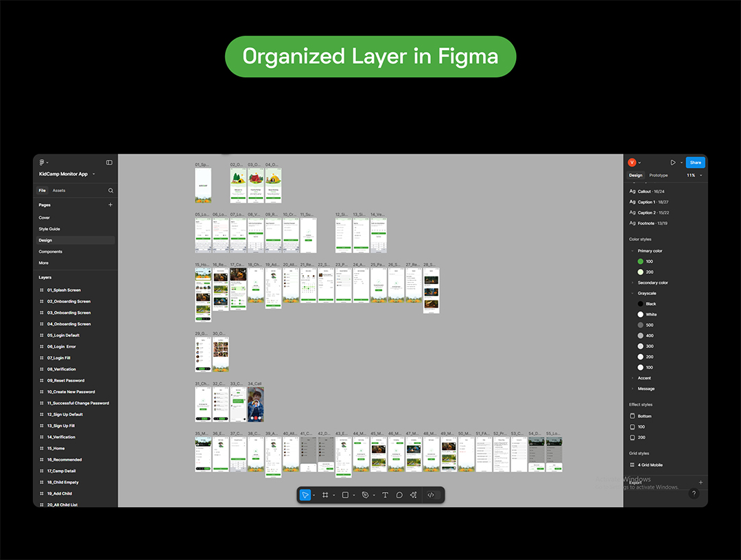Open the 11% zoom dropdown

click(692, 176)
